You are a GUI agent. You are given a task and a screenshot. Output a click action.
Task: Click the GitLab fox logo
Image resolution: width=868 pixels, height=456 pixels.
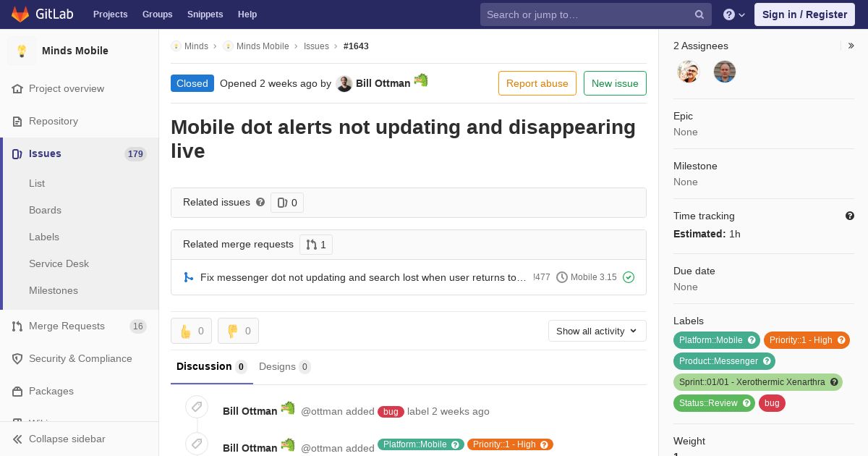pyautogui.click(x=20, y=14)
